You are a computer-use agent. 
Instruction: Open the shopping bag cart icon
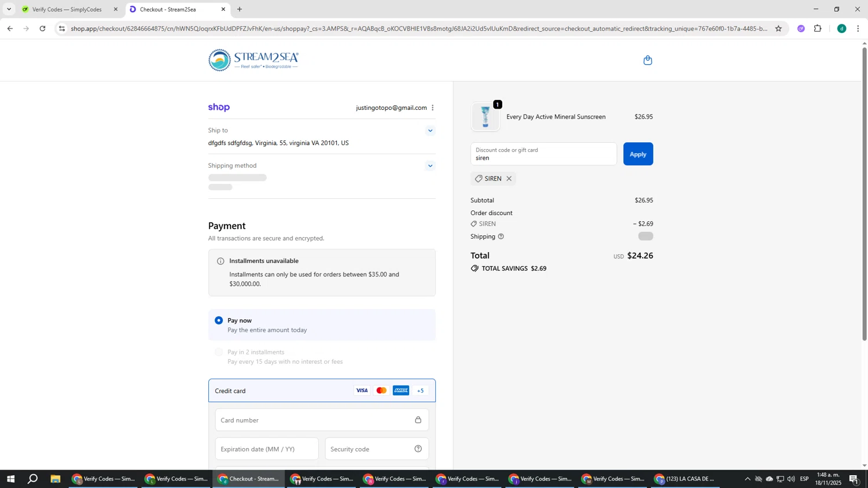[x=648, y=60]
